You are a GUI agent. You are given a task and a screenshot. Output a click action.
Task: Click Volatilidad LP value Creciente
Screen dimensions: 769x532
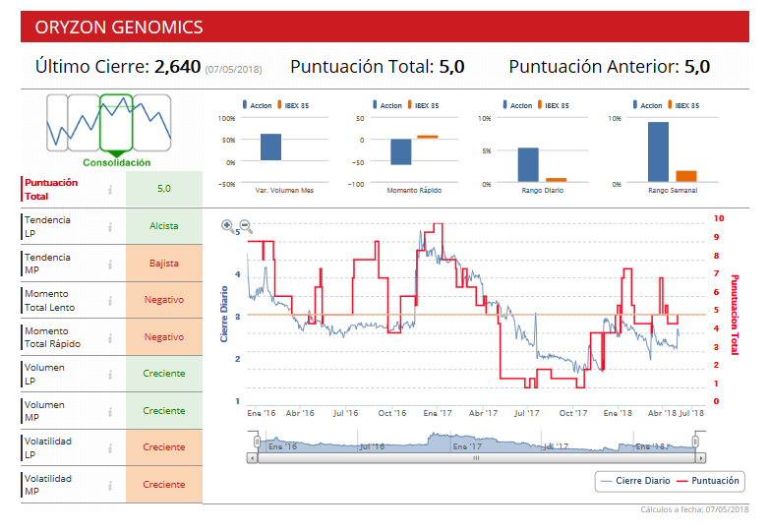click(164, 447)
